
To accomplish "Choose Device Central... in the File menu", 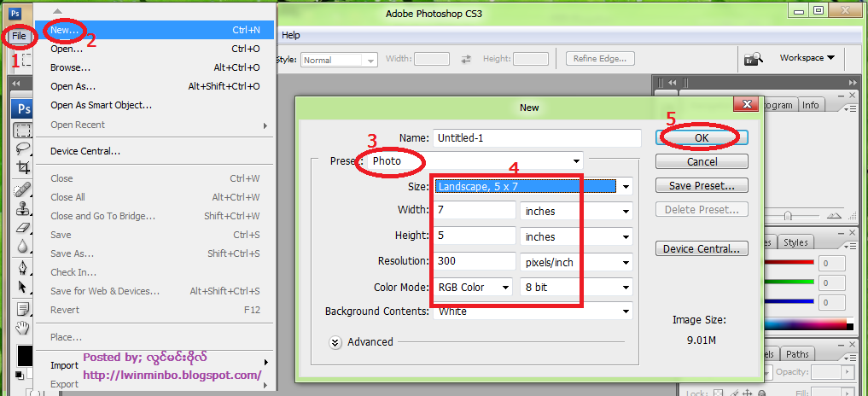I will coord(154,151).
